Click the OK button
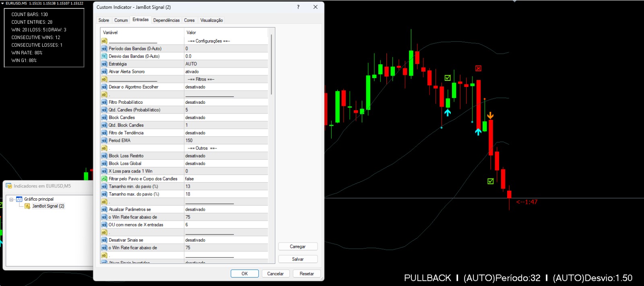 tap(244, 274)
